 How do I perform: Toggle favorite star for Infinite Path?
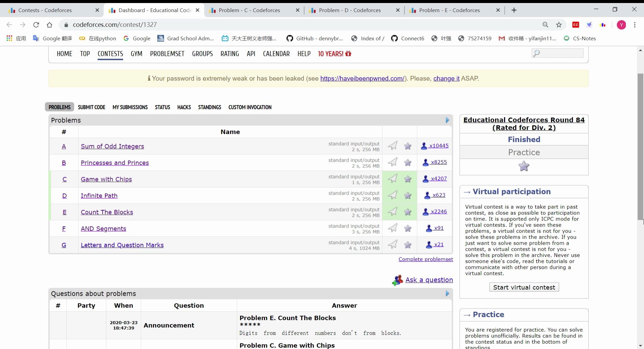click(408, 195)
